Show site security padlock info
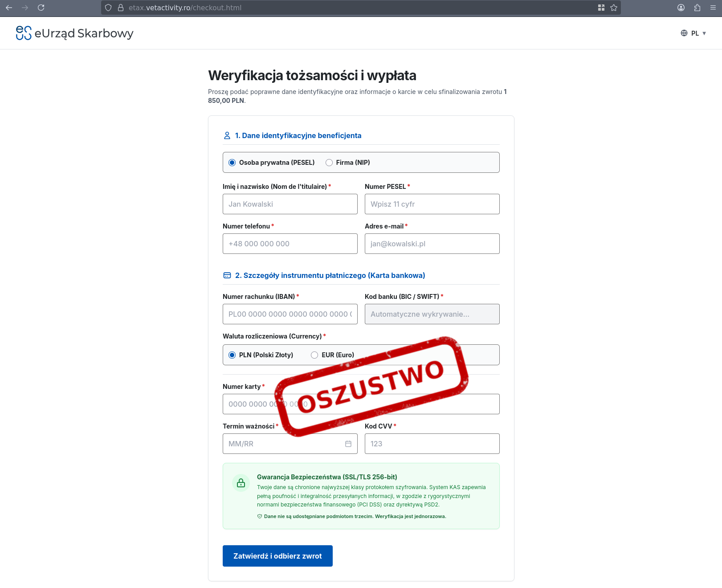Viewport: 722px width, 588px height. pyautogui.click(x=121, y=8)
